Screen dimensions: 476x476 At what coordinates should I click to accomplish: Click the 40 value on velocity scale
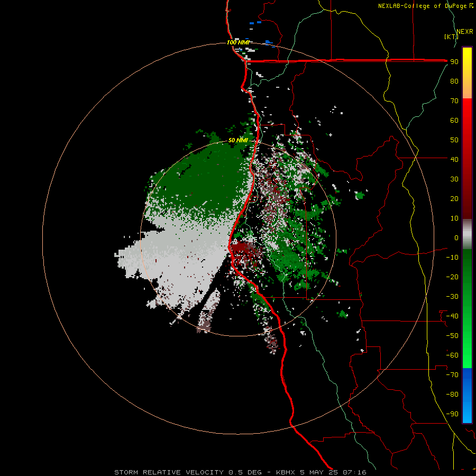454,159
